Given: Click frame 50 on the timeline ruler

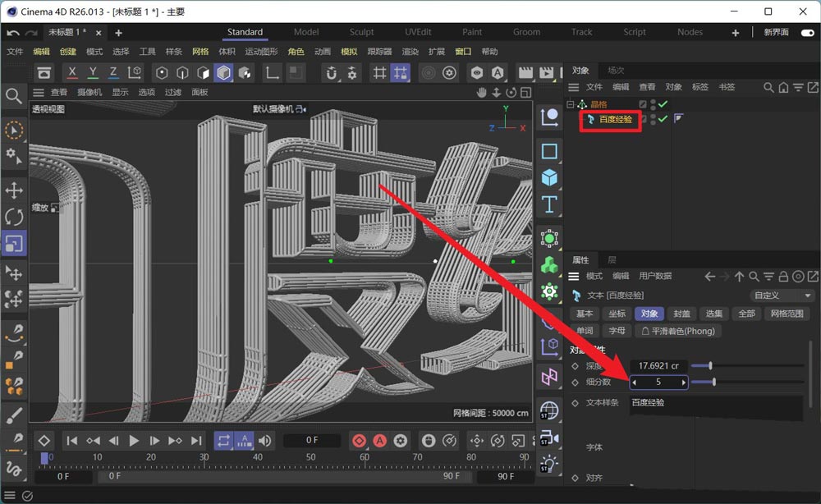Looking at the screenshot, I should click(311, 458).
